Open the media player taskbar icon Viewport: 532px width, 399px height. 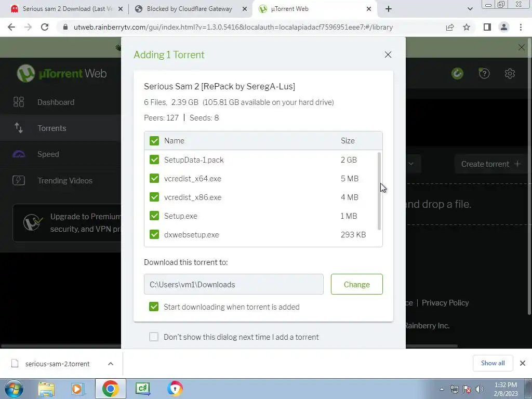coord(77,389)
